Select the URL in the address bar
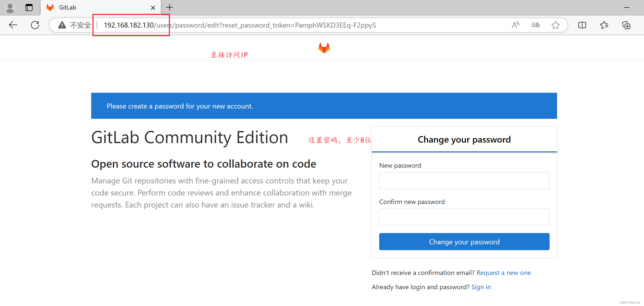The height and width of the screenshot is (306, 644). pos(238,25)
